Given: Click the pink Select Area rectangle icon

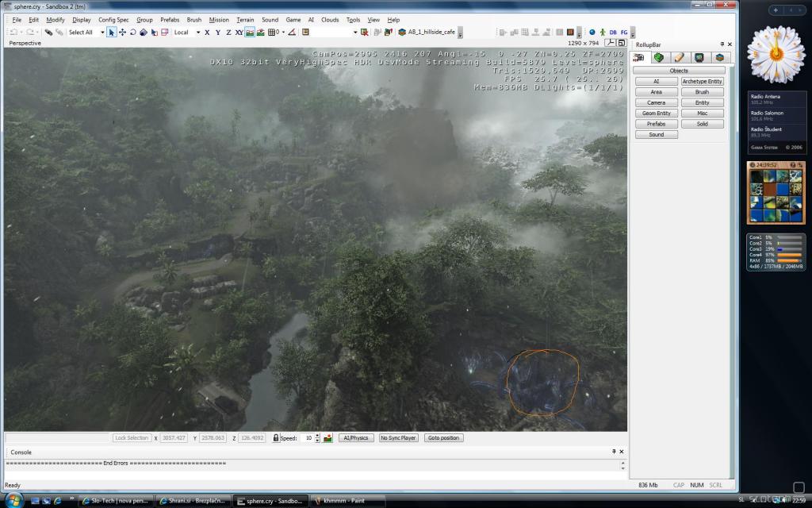Looking at the screenshot, I should pos(165,32).
